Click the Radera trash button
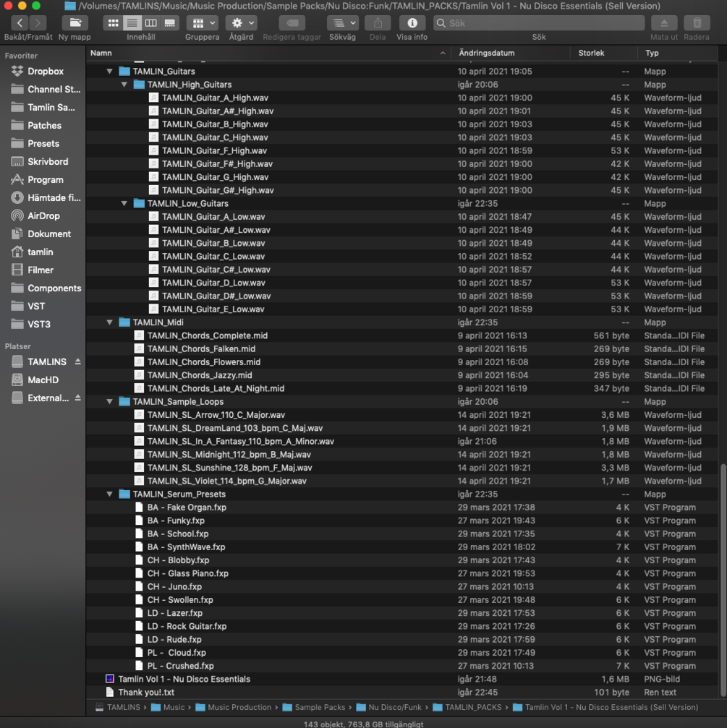Image resolution: width=727 pixels, height=728 pixels. (x=697, y=22)
